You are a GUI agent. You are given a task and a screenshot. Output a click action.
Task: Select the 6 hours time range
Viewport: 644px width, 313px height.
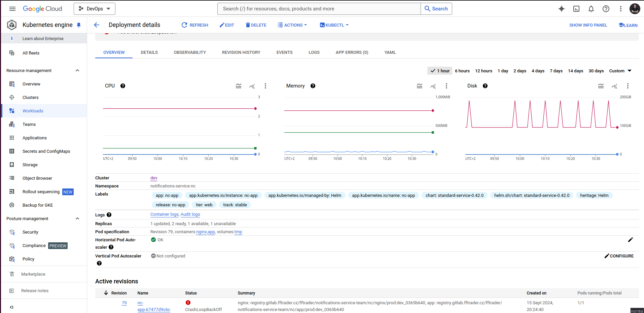point(462,71)
